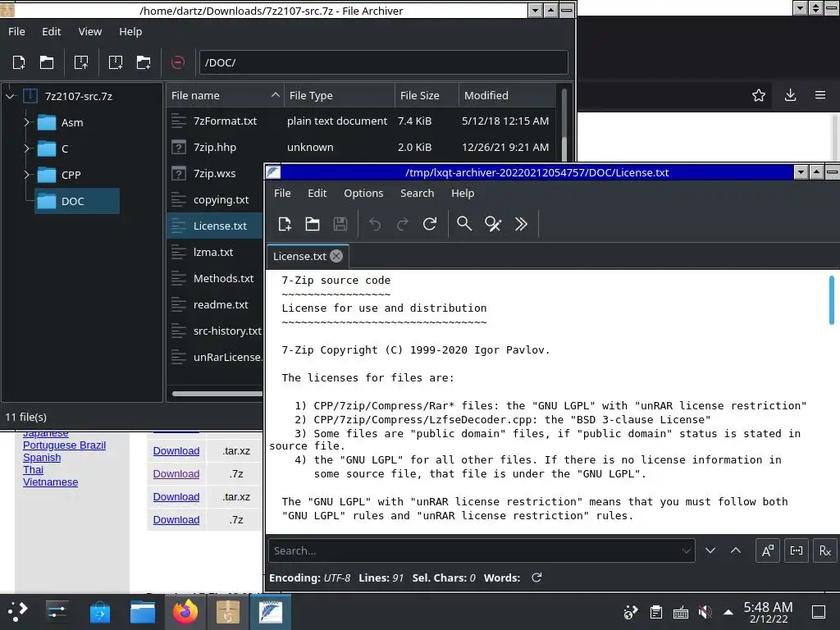Click horizontal scrollbar in archiver file list
The height and width of the screenshot is (630, 840).
[217, 394]
